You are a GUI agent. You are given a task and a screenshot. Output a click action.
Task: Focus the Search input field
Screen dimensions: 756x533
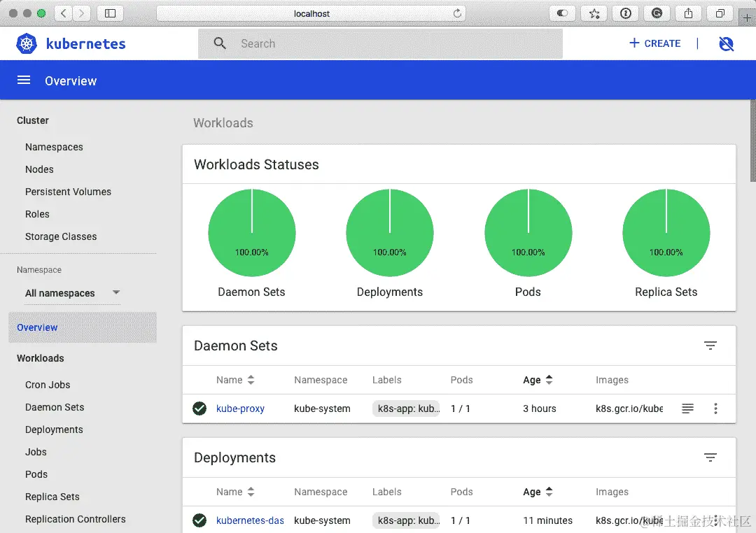point(380,43)
